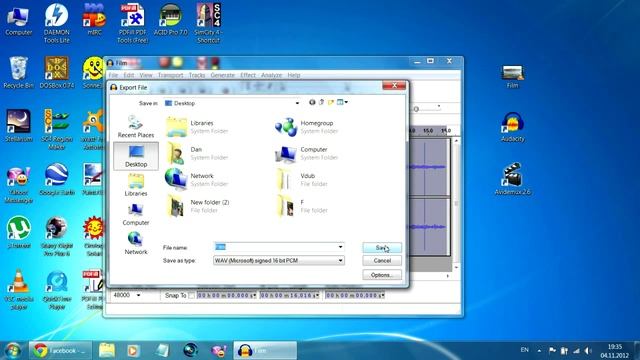
Task: Open Audacity's Edit menu
Action: point(129,75)
